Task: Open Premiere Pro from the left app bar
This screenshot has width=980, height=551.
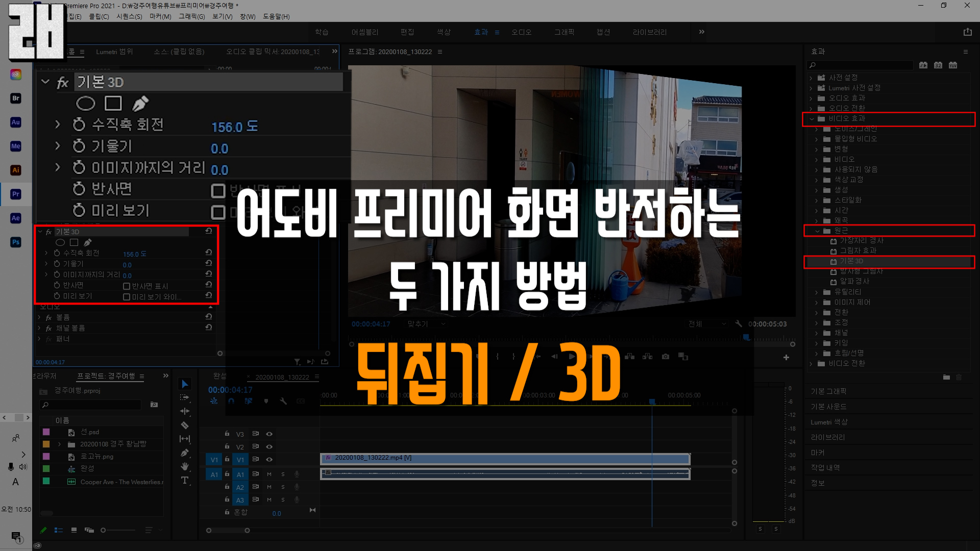Action: click(x=16, y=194)
